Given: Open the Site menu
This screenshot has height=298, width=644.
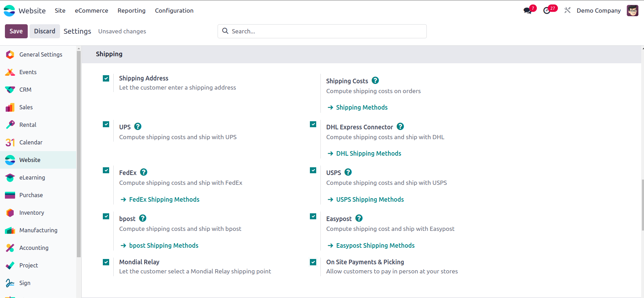Looking at the screenshot, I should 60,11.
